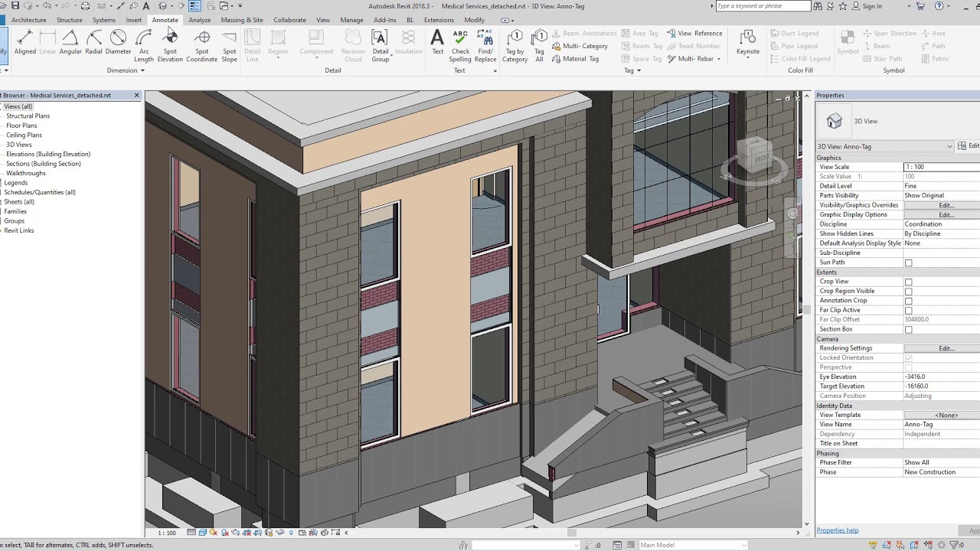Open the Properties help link

click(x=837, y=530)
